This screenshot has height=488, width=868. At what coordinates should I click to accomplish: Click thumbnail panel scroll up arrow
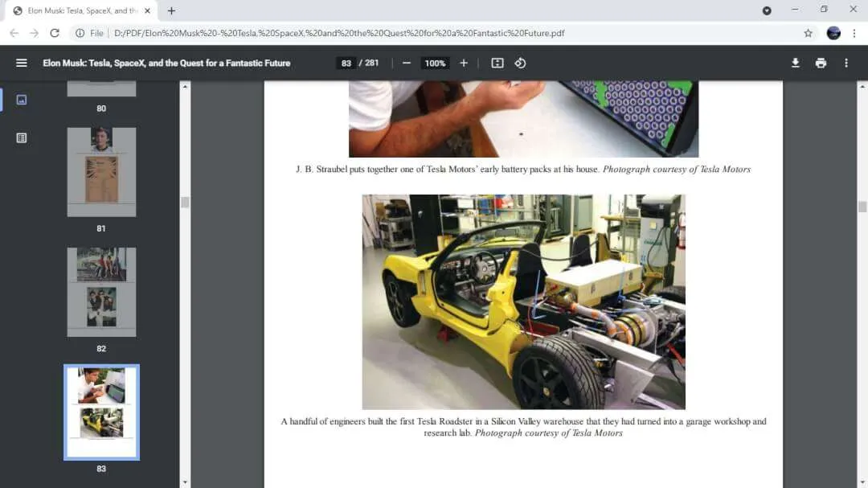click(185, 86)
